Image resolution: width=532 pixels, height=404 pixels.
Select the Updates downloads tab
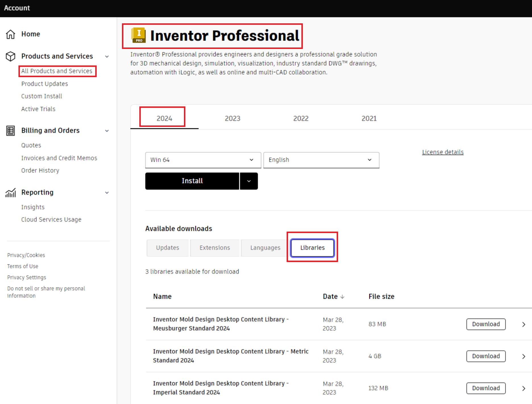[x=167, y=248]
